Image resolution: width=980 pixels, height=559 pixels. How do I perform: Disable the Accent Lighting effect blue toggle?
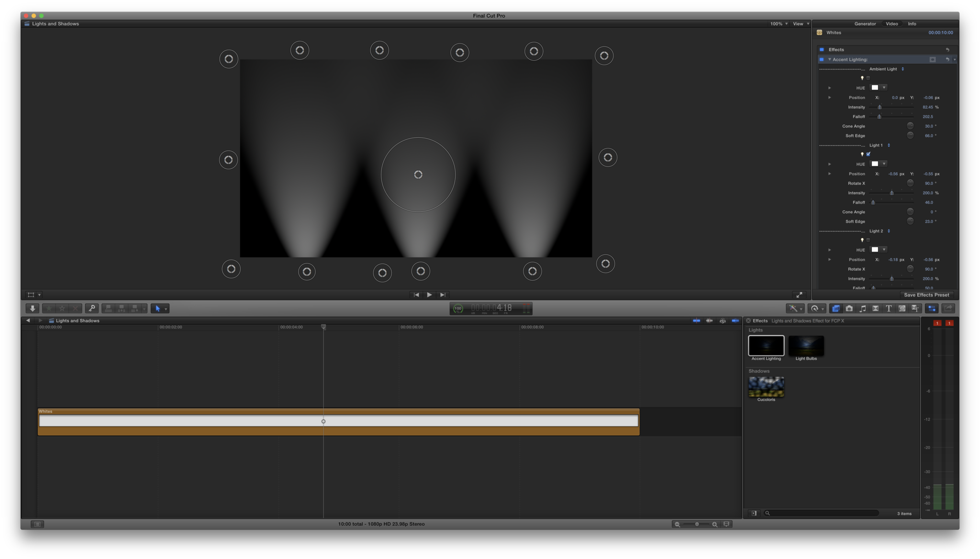tap(822, 60)
